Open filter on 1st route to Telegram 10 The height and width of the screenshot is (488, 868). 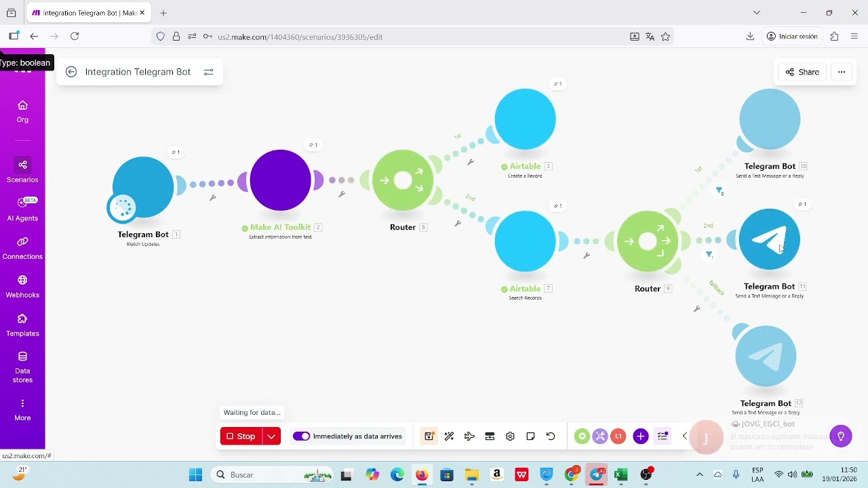pyautogui.click(x=719, y=191)
